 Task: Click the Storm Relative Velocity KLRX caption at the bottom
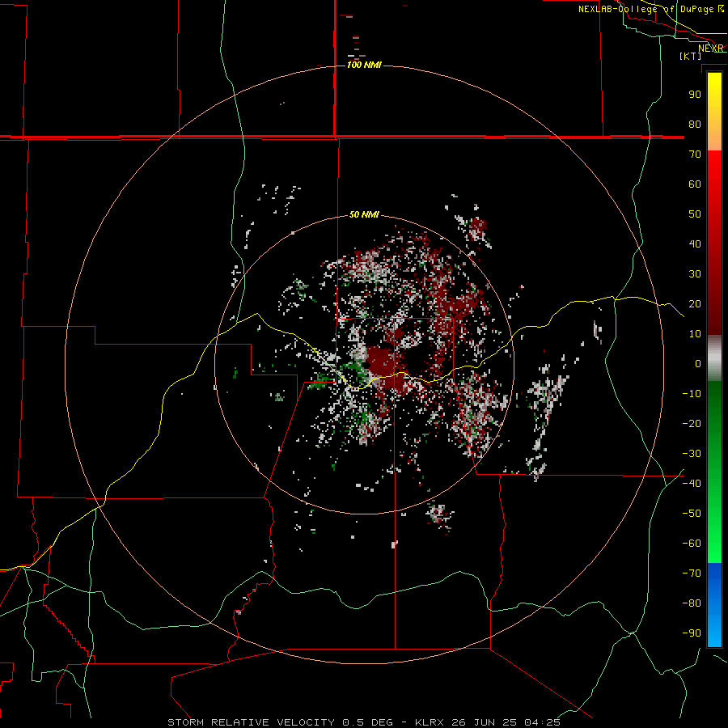click(364, 722)
